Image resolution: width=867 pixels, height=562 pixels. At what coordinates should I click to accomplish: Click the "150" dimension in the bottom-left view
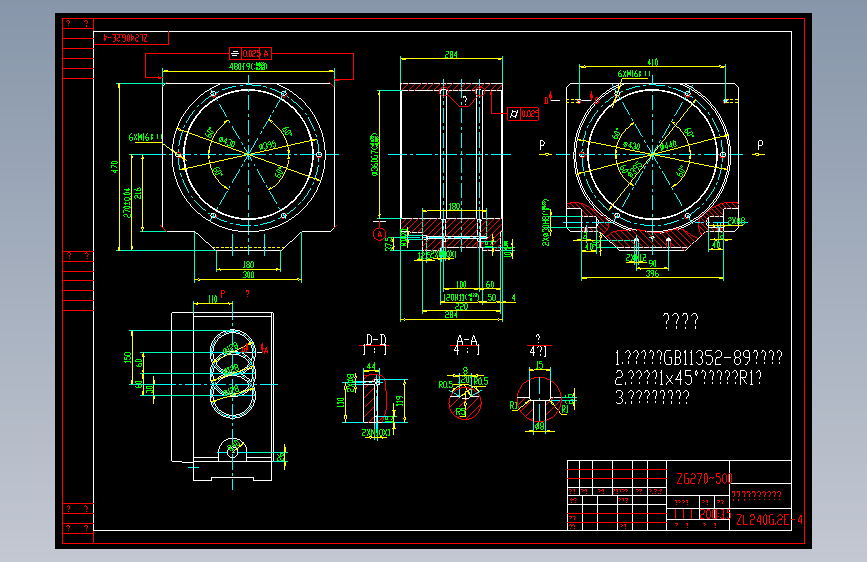click(x=128, y=357)
